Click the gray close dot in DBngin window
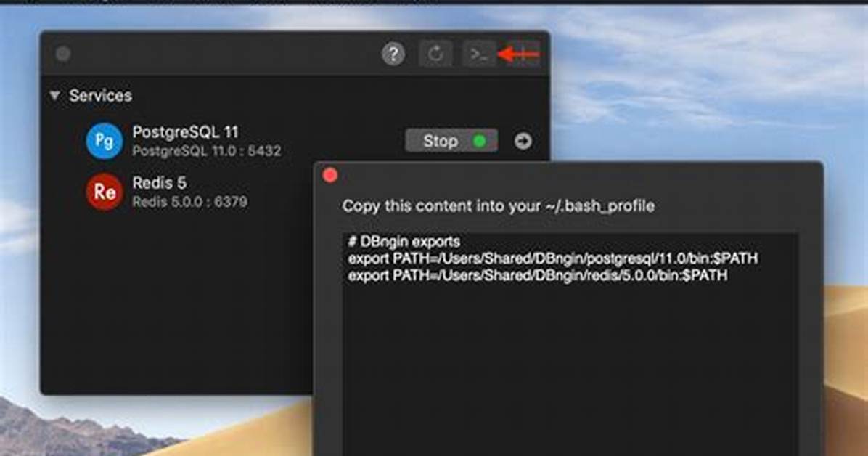The height and width of the screenshot is (456, 868). (63, 54)
